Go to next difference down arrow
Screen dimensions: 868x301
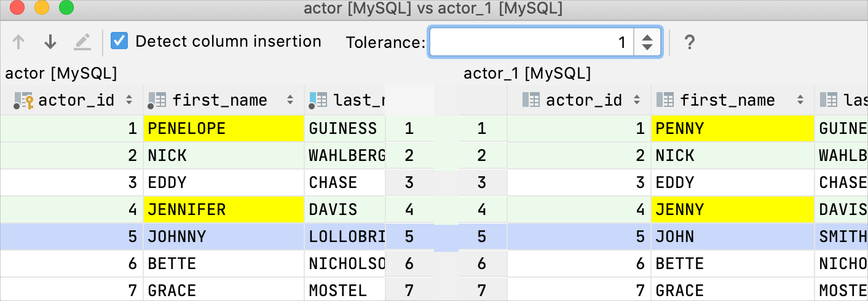pos(50,42)
